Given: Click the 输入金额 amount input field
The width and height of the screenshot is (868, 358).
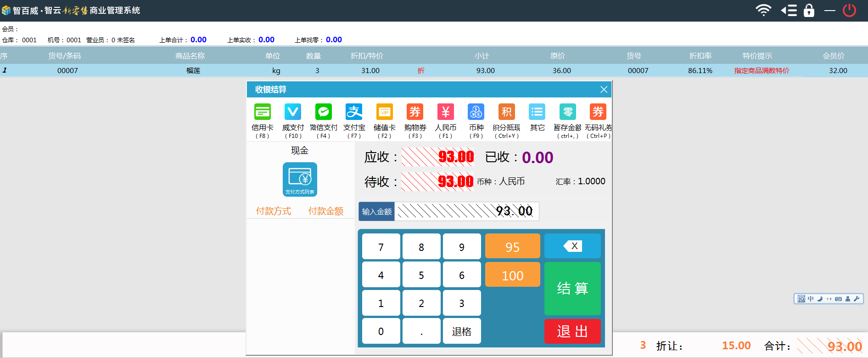Looking at the screenshot, I should point(466,211).
